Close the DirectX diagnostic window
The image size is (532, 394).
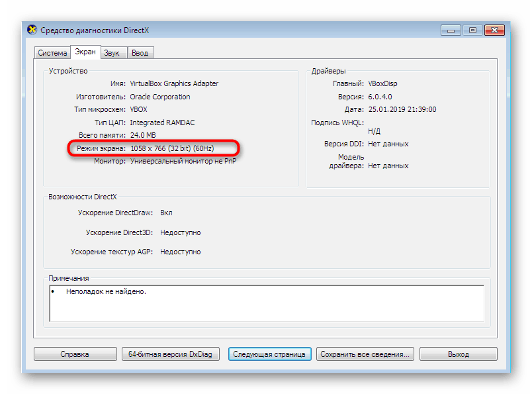tap(495, 30)
